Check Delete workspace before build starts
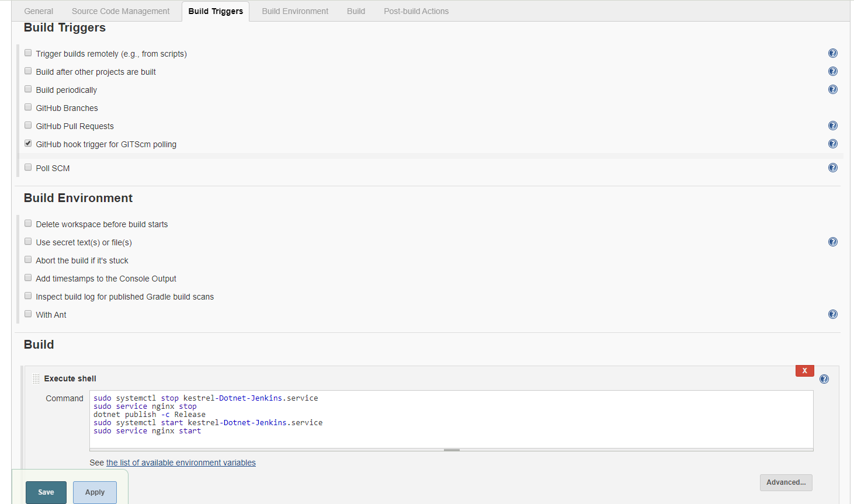Image resolution: width=854 pixels, height=504 pixels. point(28,223)
